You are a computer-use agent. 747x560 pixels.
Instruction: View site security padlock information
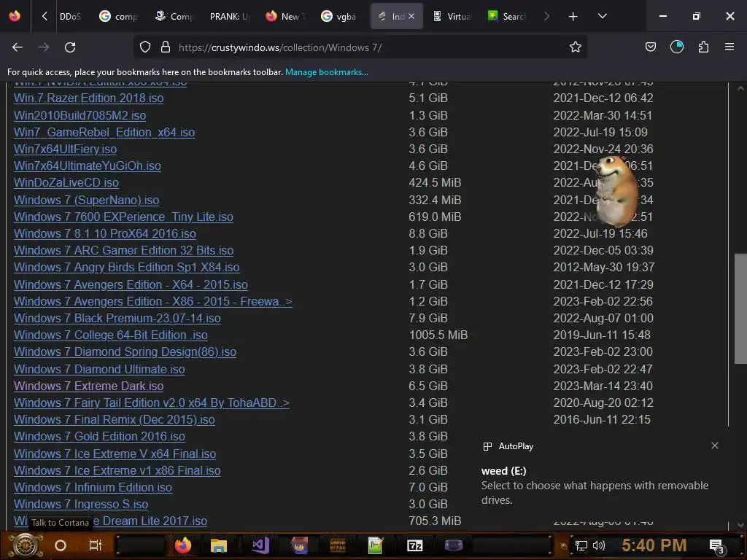pos(166,47)
